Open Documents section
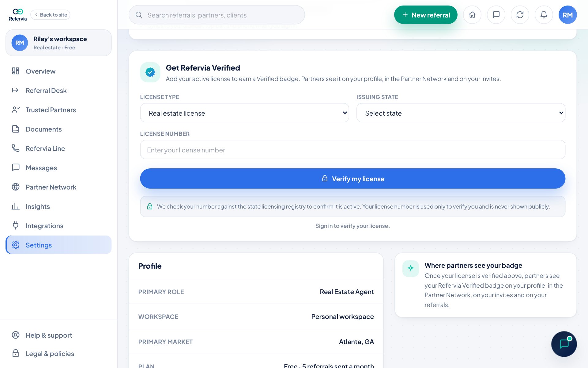588x368 pixels. tap(58, 129)
